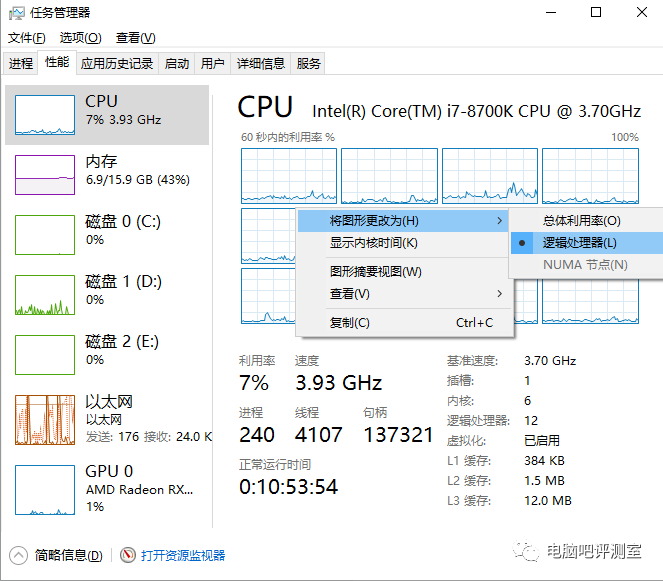Screen dimensions: 663x581
Task: Click the second logical processor graph in top row
Action: pos(389,176)
